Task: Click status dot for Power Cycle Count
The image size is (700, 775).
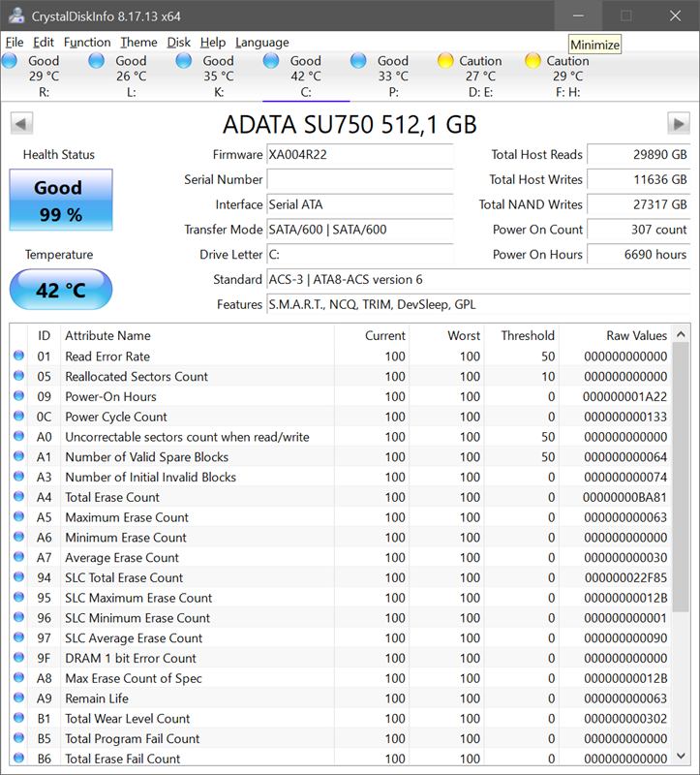Action: [18, 416]
